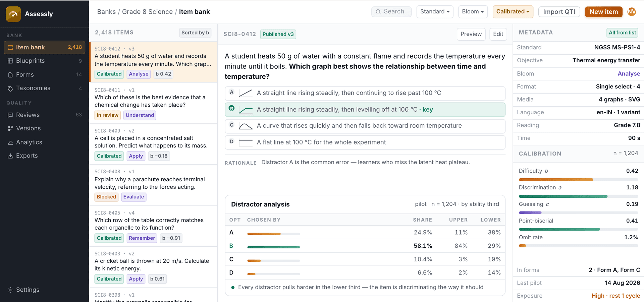Click the Assessly logo icon
This screenshot has height=302, width=644.
(13, 14)
